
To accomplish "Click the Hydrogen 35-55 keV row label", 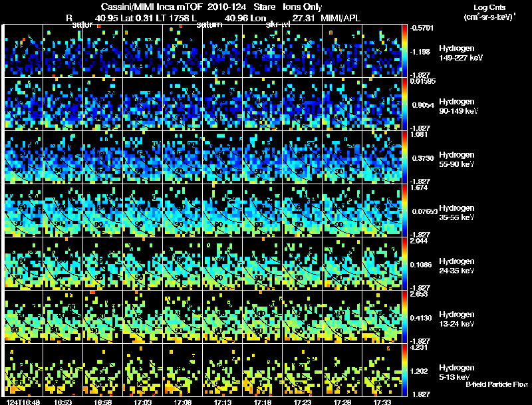I will [x=457, y=213].
